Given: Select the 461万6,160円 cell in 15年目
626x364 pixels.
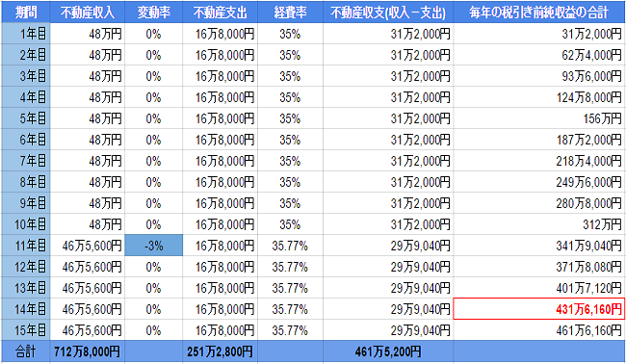Looking at the screenshot, I should [x=539, y=330].
